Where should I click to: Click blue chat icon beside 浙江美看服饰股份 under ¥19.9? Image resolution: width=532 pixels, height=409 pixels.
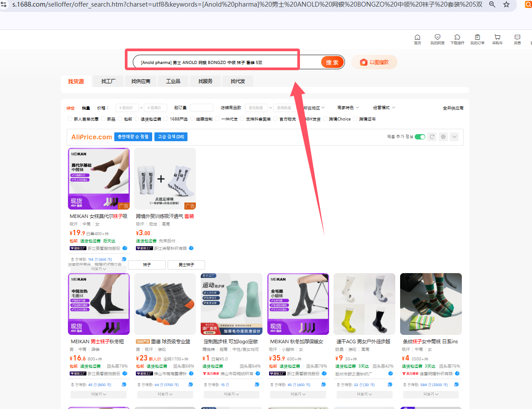[x=125, y=248]
